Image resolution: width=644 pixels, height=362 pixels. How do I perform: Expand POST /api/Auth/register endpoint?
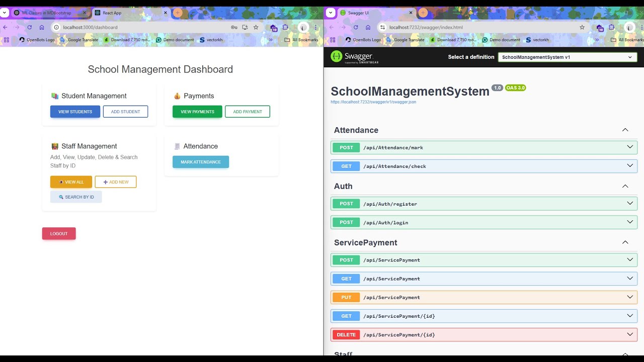pyautogui.click(x=484, y=204)
